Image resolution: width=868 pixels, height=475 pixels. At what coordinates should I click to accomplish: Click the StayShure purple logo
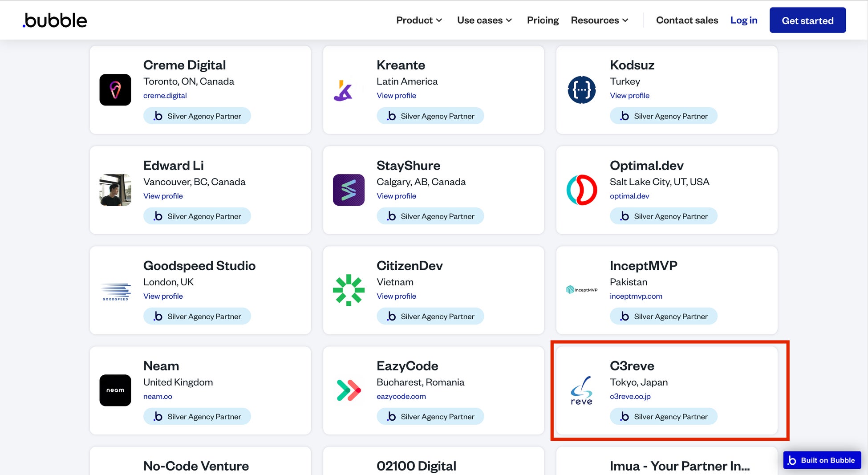point(349,190)
